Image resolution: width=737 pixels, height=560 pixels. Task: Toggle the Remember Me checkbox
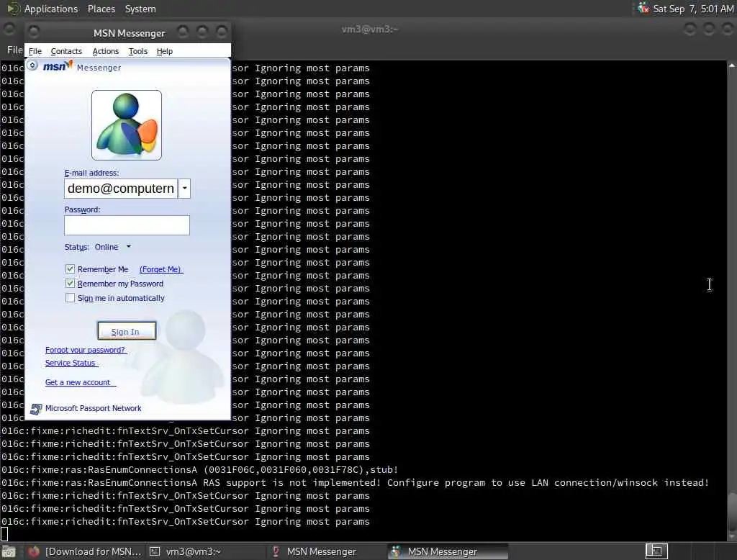tap(70, 269)
